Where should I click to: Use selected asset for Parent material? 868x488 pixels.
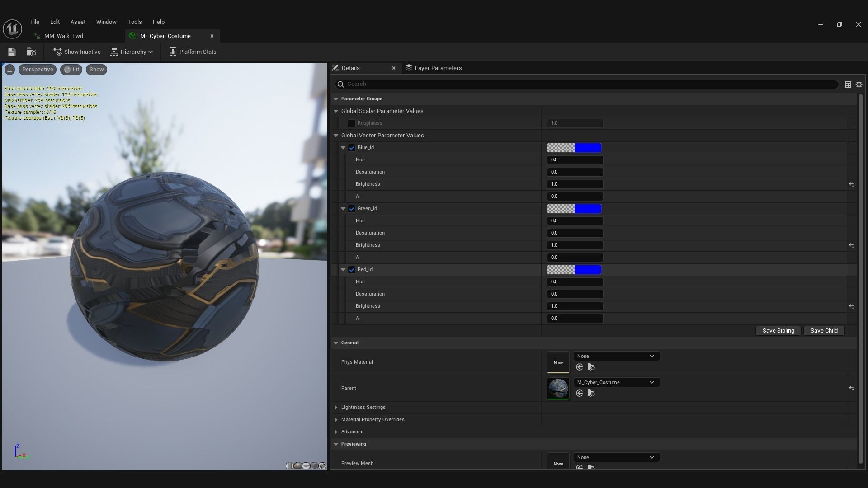[x=580, y=393]
